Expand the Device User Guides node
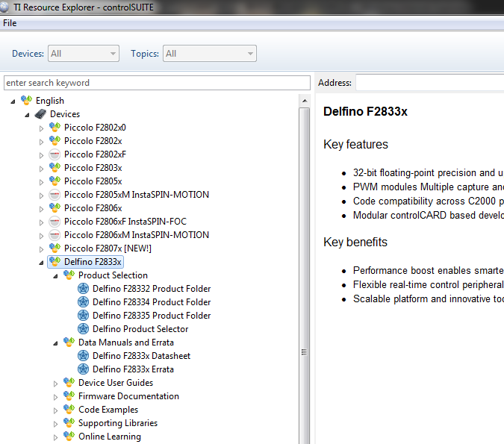 (x=55, y=384)
